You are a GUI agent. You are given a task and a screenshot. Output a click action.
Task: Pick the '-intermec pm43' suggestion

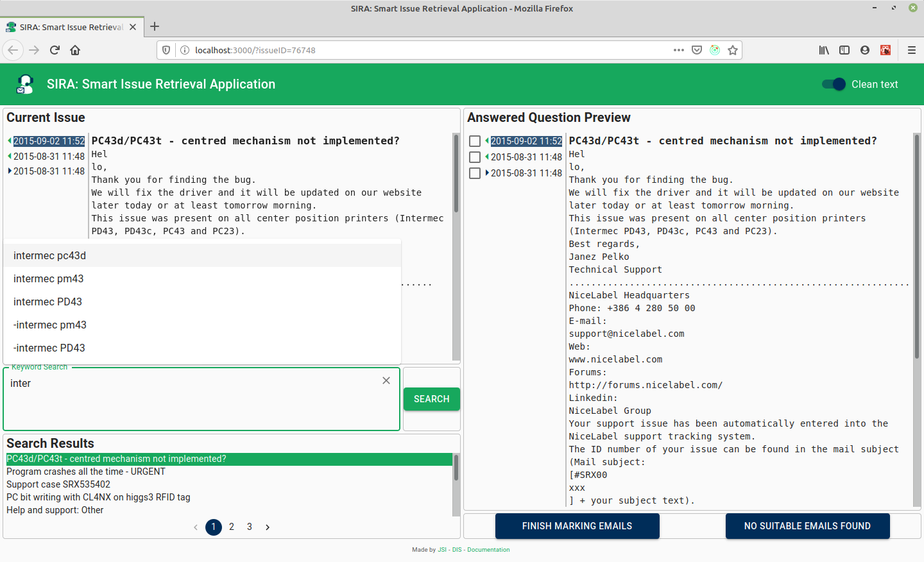pos(50,325)
